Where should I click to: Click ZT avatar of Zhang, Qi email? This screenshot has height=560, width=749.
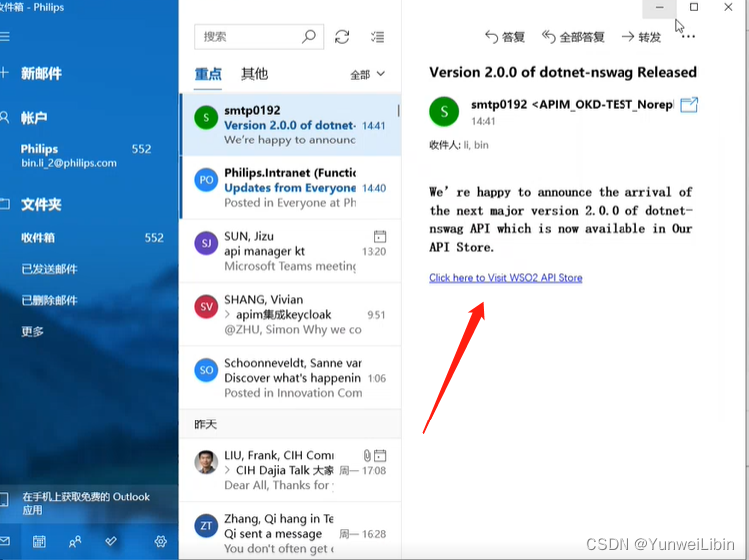click(206, 525)
